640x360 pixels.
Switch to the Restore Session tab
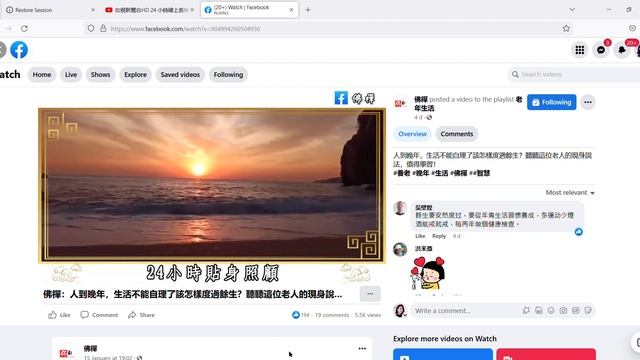[49, 10]
